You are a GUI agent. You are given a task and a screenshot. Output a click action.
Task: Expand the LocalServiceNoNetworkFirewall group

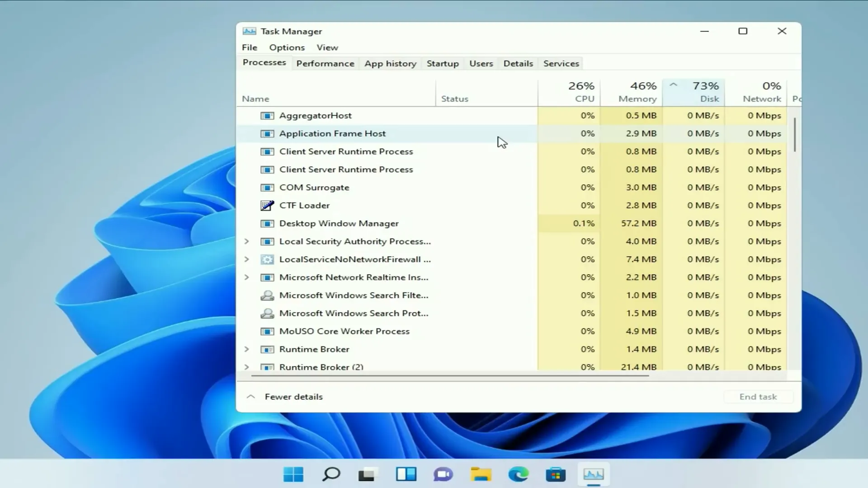coord(247,259)
